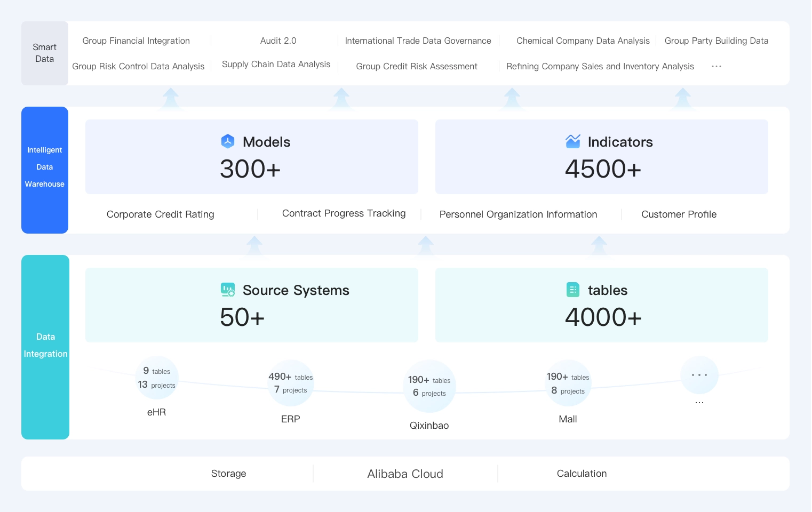Click the blue hexagon Models icon

click(x=228, y=141)
